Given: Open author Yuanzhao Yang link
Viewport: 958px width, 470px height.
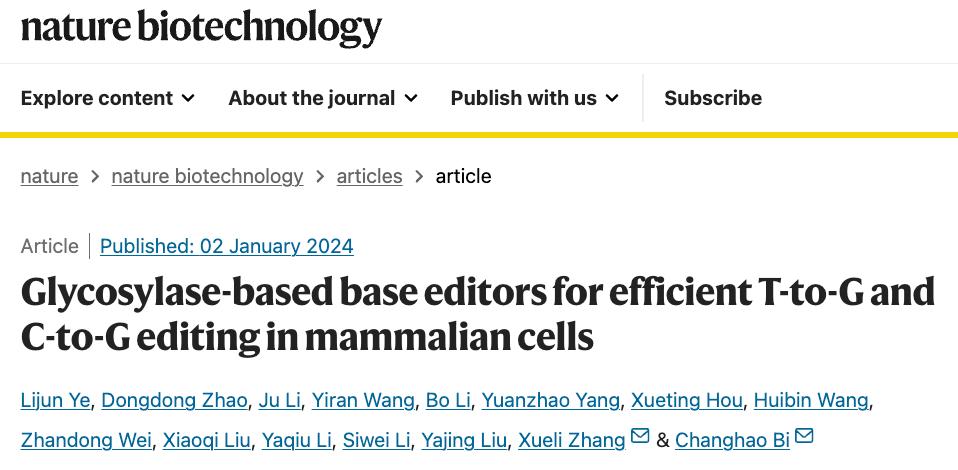Looking at the screenshot, I should [x=550, y=401].
